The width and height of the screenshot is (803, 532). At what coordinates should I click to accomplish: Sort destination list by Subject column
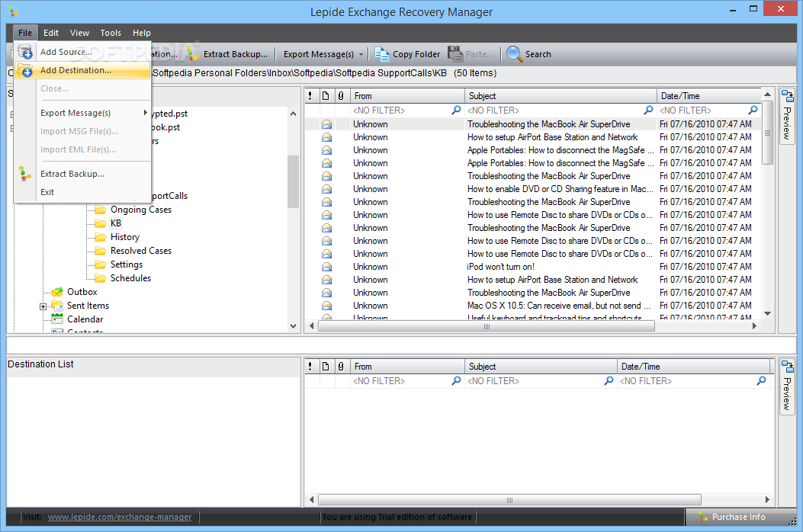tap(541, 367)
